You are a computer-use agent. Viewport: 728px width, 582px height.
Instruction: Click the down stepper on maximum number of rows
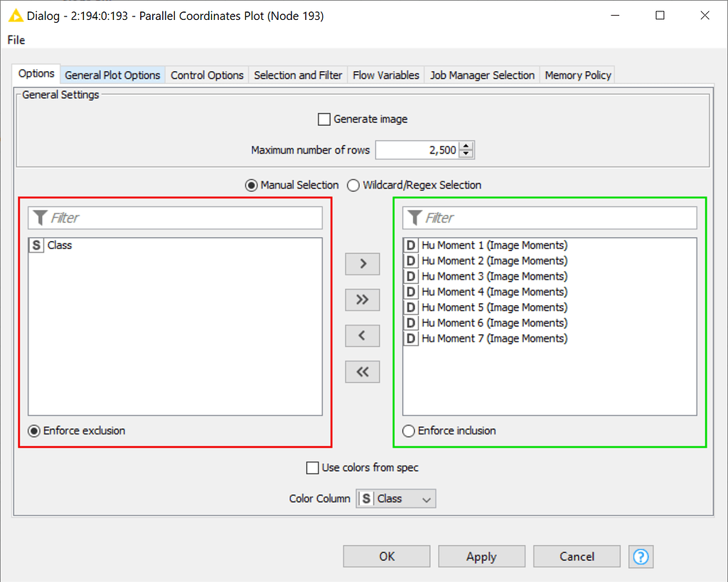pos(466,154)
